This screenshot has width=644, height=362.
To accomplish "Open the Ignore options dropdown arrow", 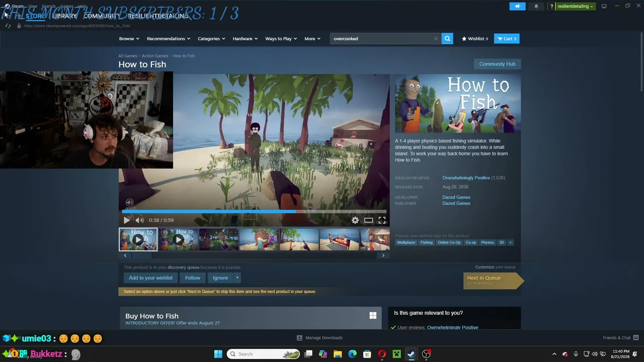I will [237, 278].
